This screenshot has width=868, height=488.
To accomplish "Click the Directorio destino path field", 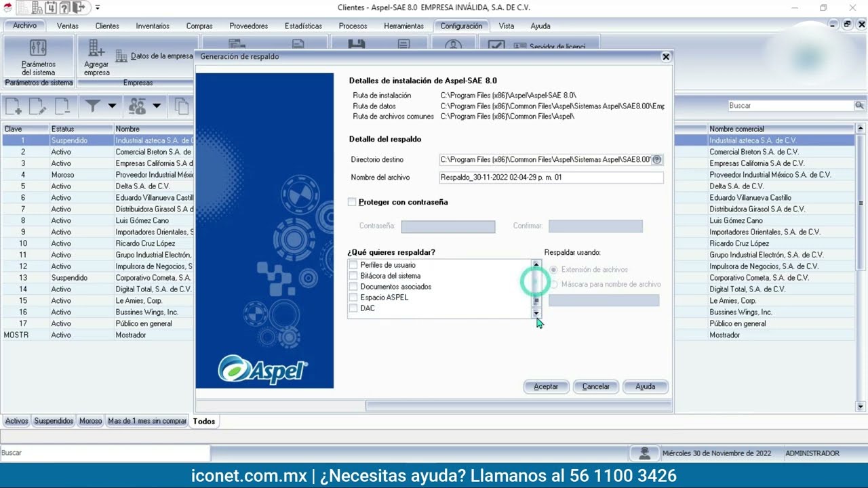I will (x=545, y=160).
